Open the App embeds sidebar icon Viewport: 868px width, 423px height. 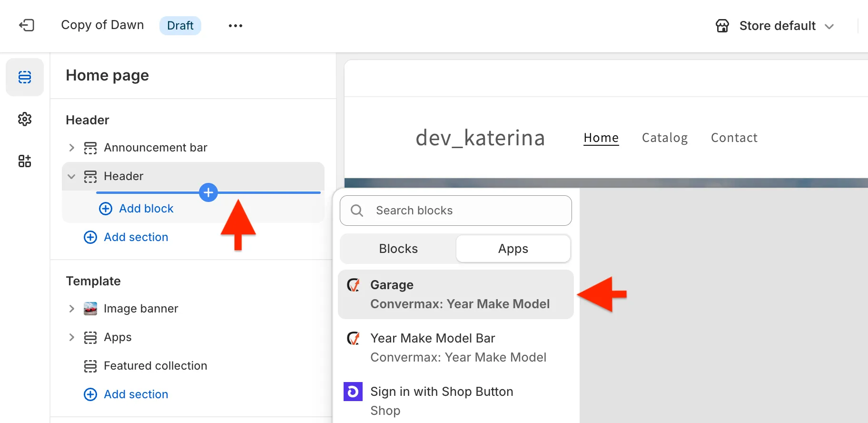pos(25,161)
